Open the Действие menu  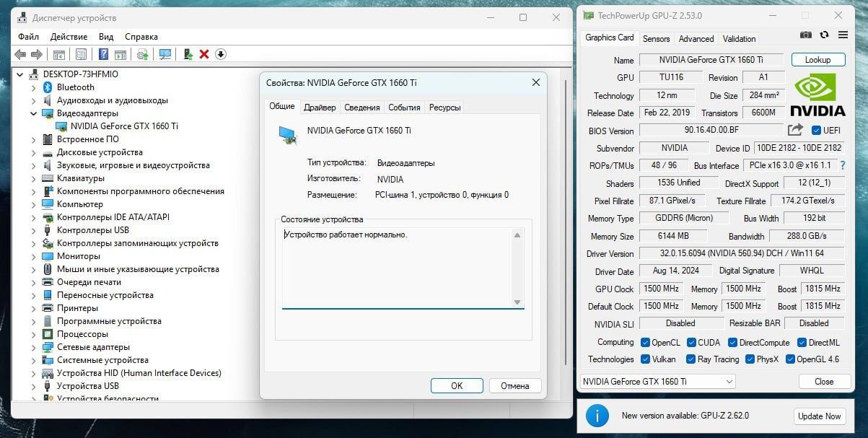[x=69, y=37]
